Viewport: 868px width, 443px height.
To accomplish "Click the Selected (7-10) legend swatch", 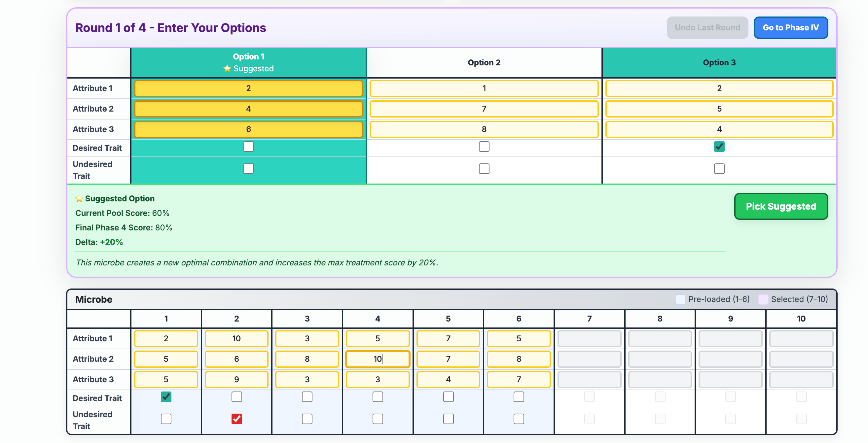I will 764,299.
